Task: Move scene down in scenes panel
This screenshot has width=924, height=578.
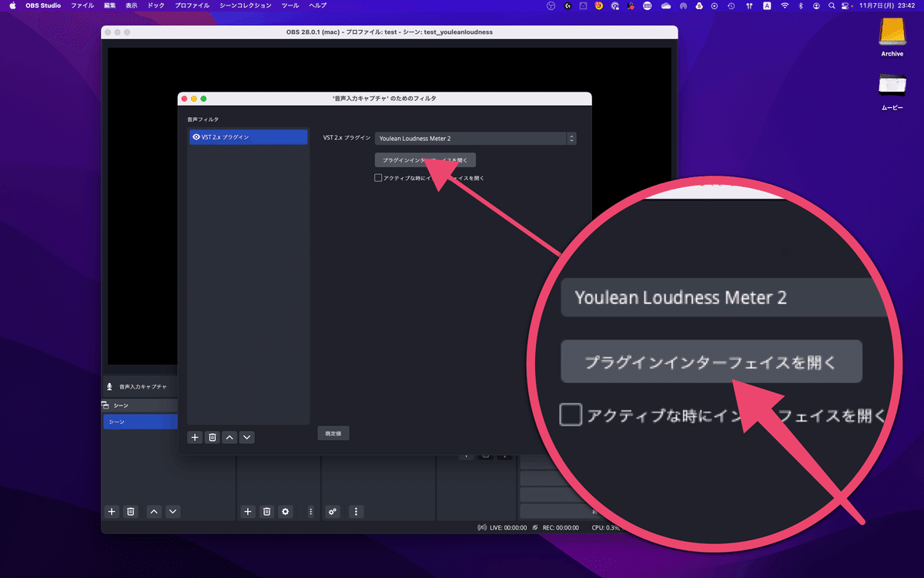Action: coord(172,511)
